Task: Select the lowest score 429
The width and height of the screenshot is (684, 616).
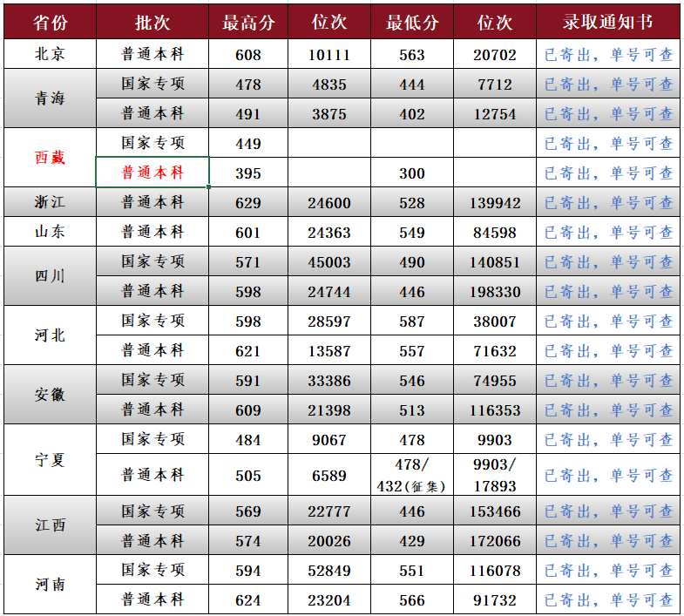Action: [412, 541]
